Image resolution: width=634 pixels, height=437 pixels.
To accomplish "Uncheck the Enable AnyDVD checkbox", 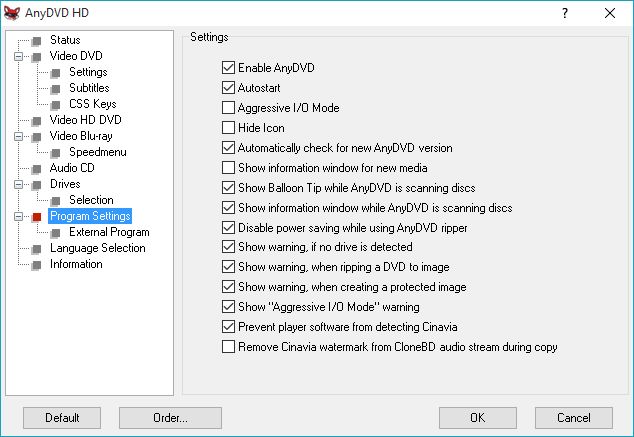I will point(228,68).
